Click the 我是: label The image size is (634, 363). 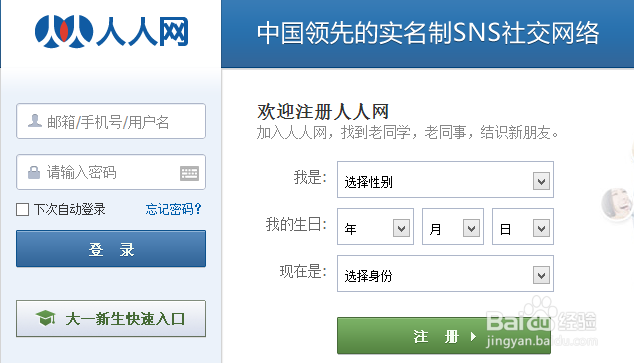pos(310,177)
